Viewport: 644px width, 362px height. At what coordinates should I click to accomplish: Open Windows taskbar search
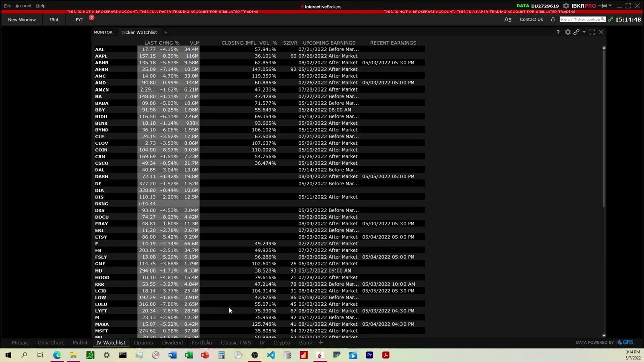pos(24,355)
